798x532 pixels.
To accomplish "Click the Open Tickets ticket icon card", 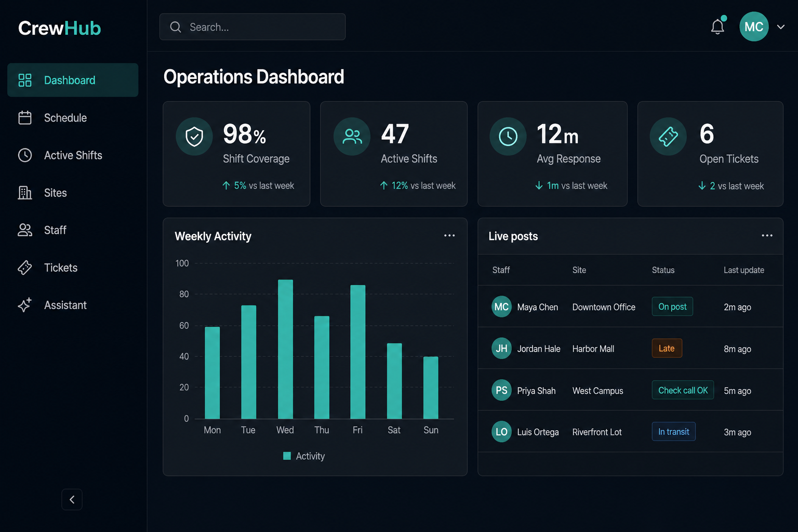I will [x=668, y=137].
